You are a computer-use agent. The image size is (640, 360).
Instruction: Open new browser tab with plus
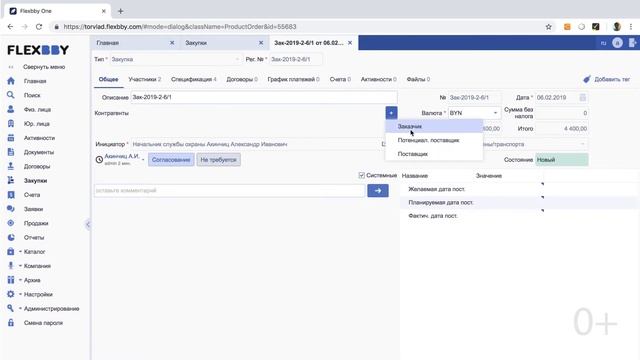pyautogui.click(x=120, y=11)
